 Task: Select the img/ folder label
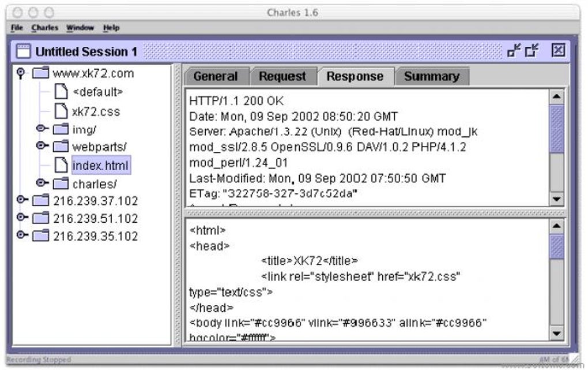[84, 130]
